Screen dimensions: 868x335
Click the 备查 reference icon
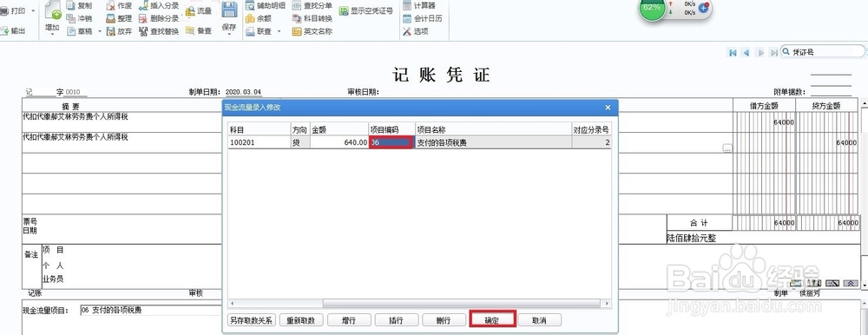pyautogui.click(x=190, y=31)
